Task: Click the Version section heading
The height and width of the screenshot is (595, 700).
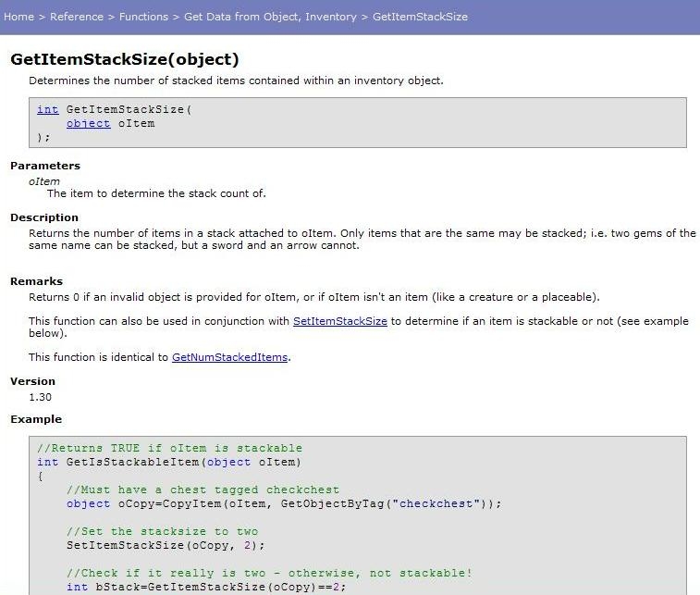Action: tap(32, 381)
